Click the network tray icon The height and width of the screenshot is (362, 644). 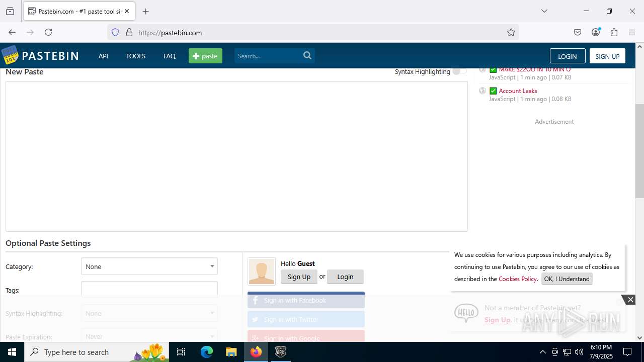(x=567, y=352)
